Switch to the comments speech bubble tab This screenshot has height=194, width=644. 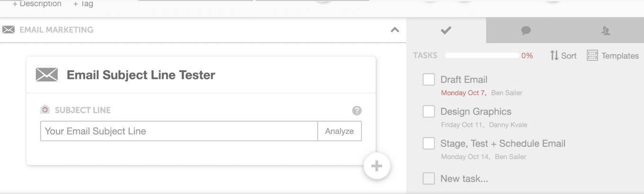[x=526, y=31]
